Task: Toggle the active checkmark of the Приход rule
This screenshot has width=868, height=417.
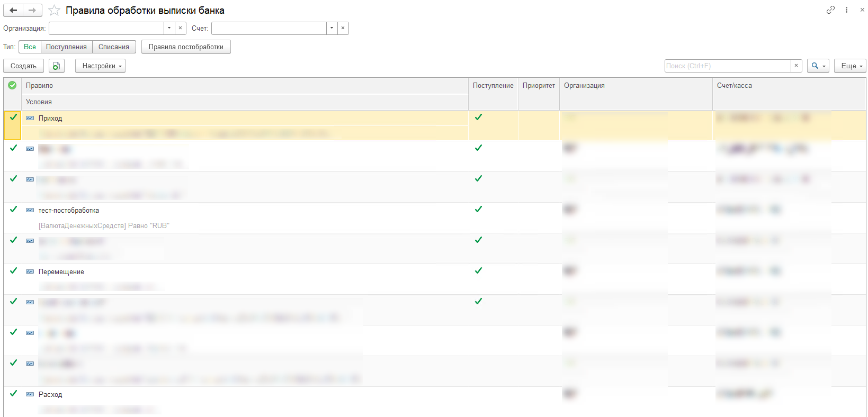Action: (13, 117)
